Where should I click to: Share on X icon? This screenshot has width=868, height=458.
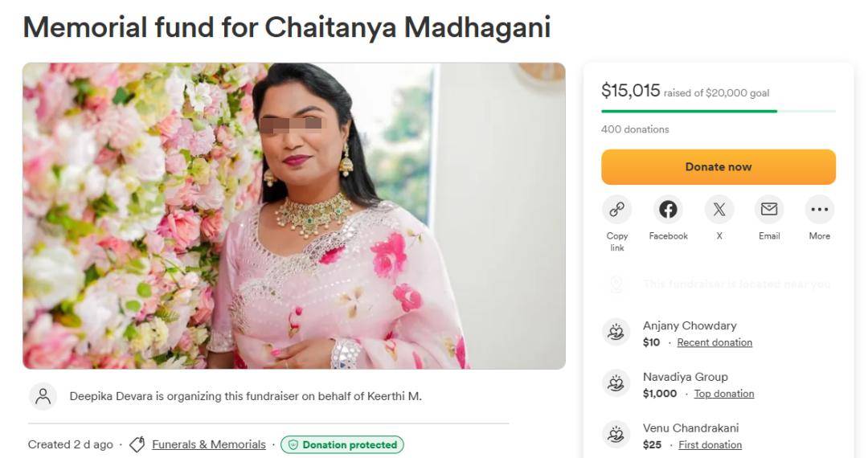[x=719, y=210]
